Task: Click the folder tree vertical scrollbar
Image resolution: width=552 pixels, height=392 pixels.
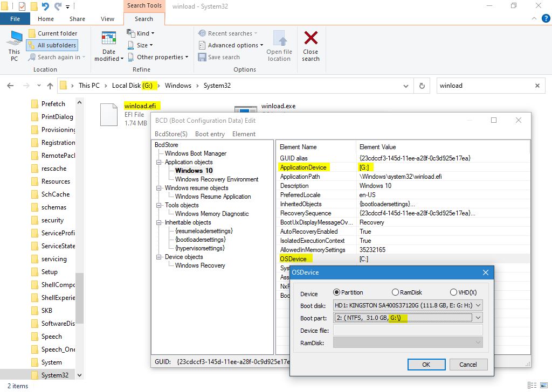Action: 80,296
